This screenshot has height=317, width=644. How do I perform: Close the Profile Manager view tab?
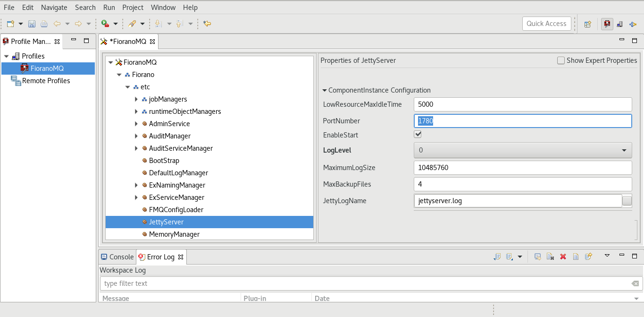pos(57,41)
